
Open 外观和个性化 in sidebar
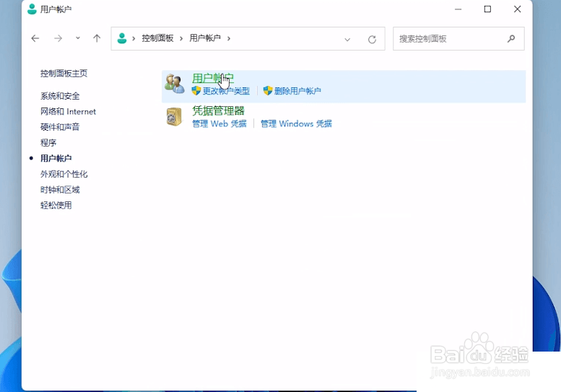coord(64,174)
